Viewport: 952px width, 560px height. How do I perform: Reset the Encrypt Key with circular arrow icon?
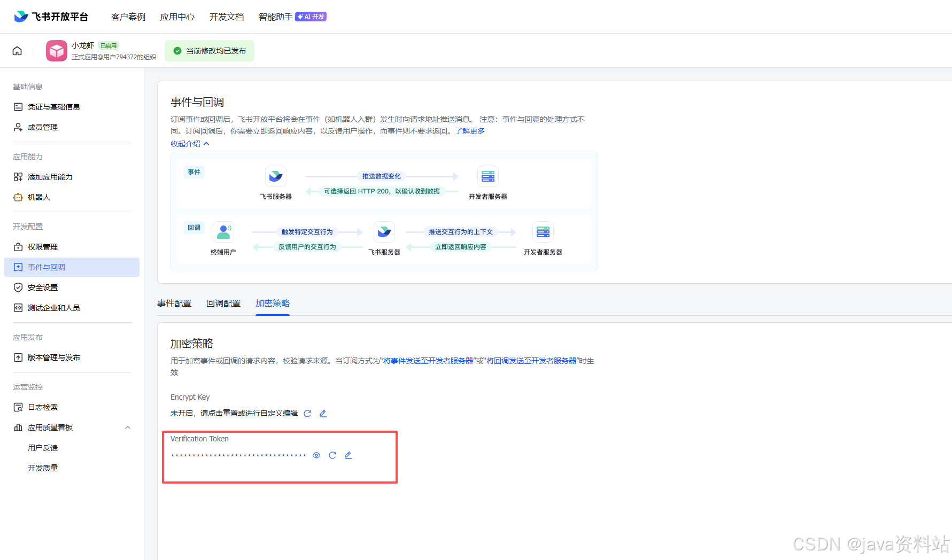click(x=307, y=413)
